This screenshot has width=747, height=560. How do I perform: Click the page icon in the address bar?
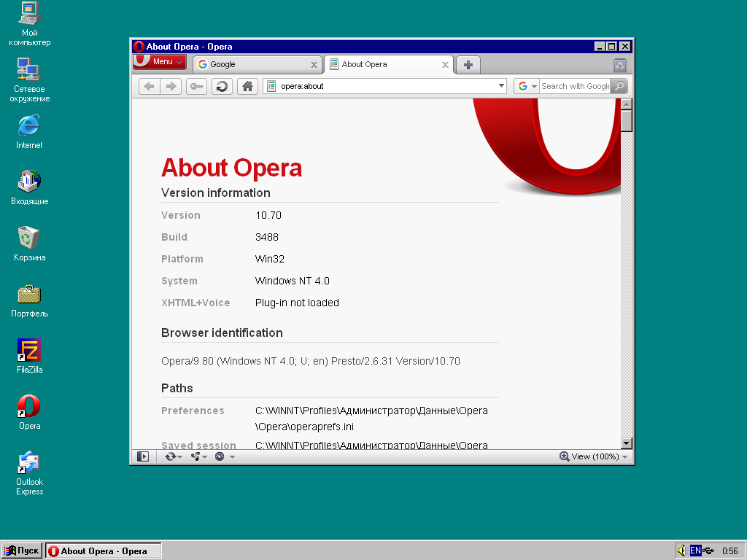[271, 86]
